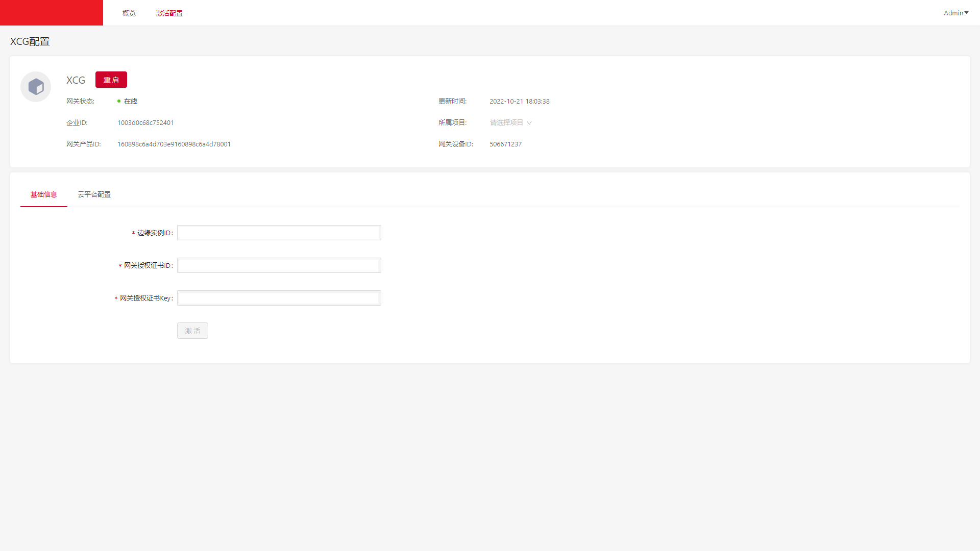Open the 请选择项目 project dropdown

[506, 122]
